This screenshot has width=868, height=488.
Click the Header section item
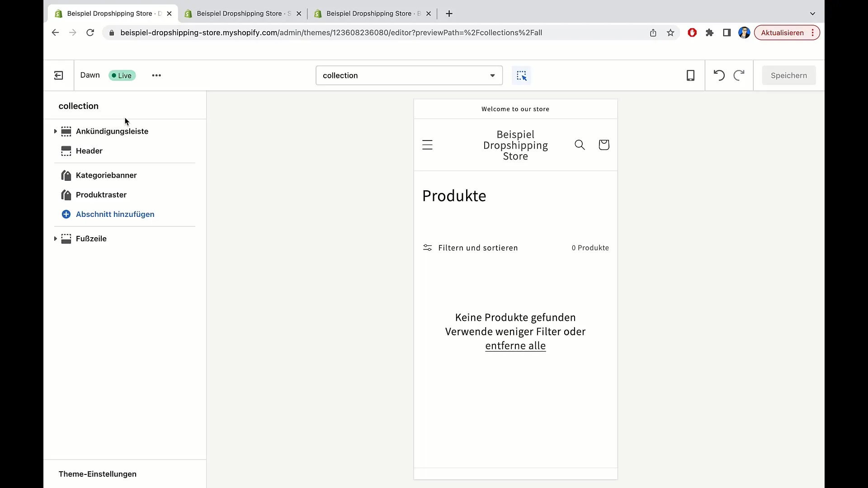(89, 151)
